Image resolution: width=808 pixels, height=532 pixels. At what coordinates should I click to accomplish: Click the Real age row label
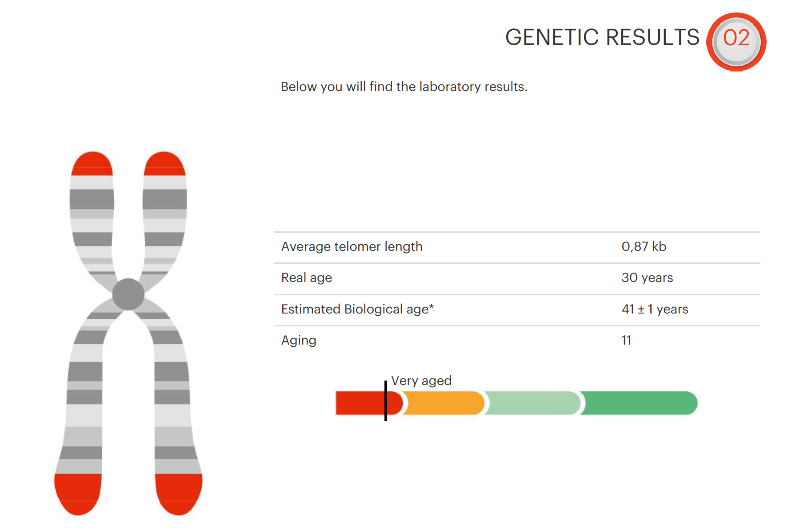[x=307, y=278]
